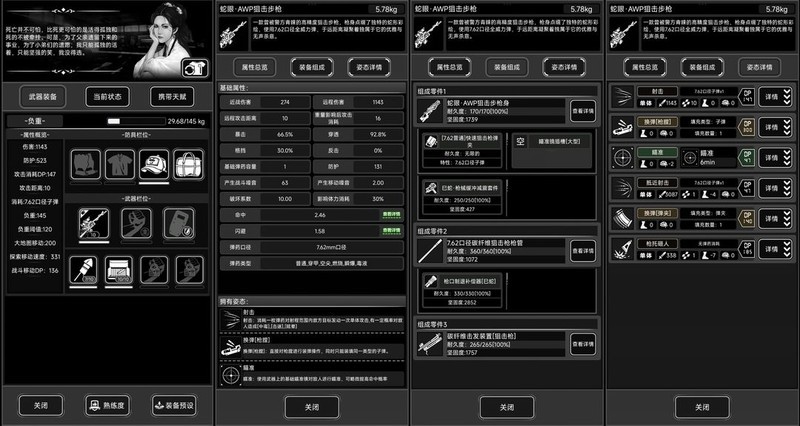Open the 熟练度 proficiency button
Image resolution: width=800 pixels, height=426 pixels.
tap(107, 406)
